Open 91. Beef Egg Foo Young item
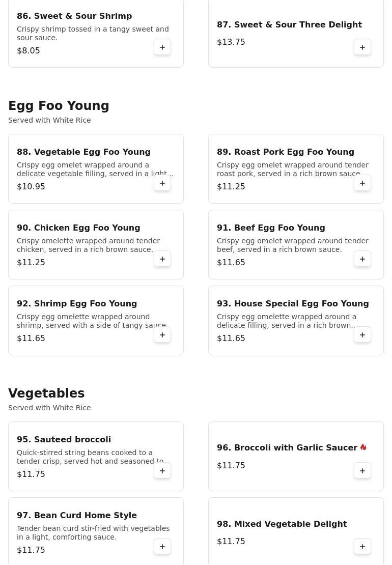 [x=271, y=228]
